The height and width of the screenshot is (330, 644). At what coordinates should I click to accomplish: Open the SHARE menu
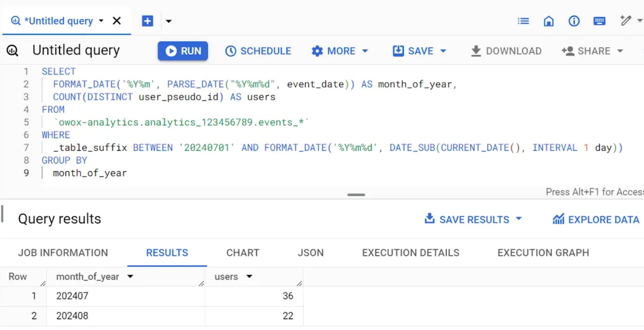point(592,51)
